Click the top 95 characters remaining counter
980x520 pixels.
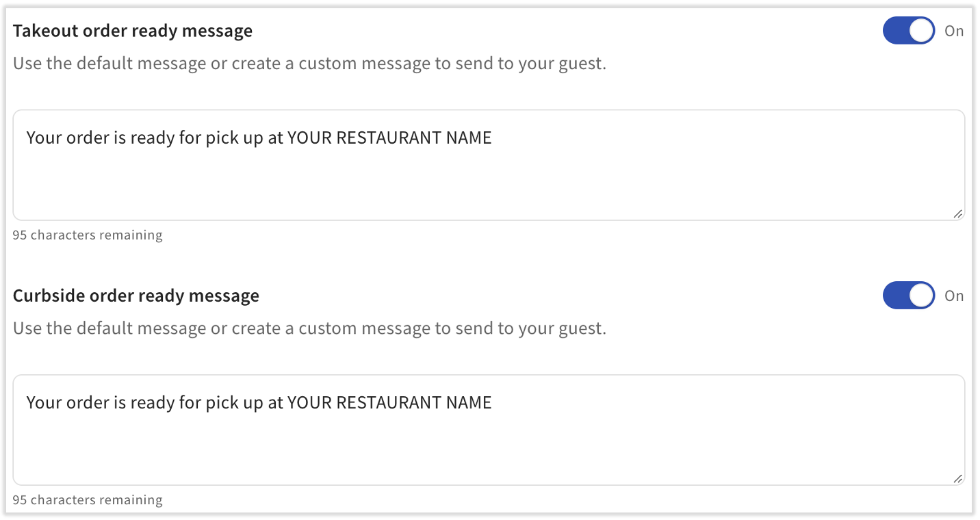coord(87,235)
